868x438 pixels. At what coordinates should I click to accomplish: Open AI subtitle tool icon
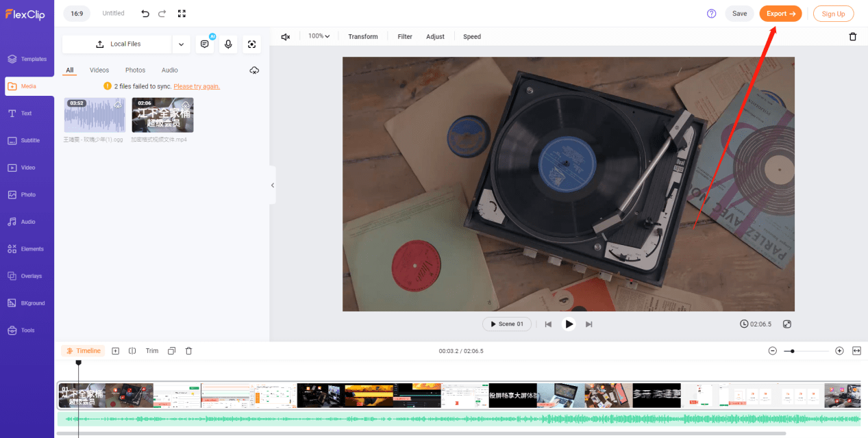click(205, 44)
